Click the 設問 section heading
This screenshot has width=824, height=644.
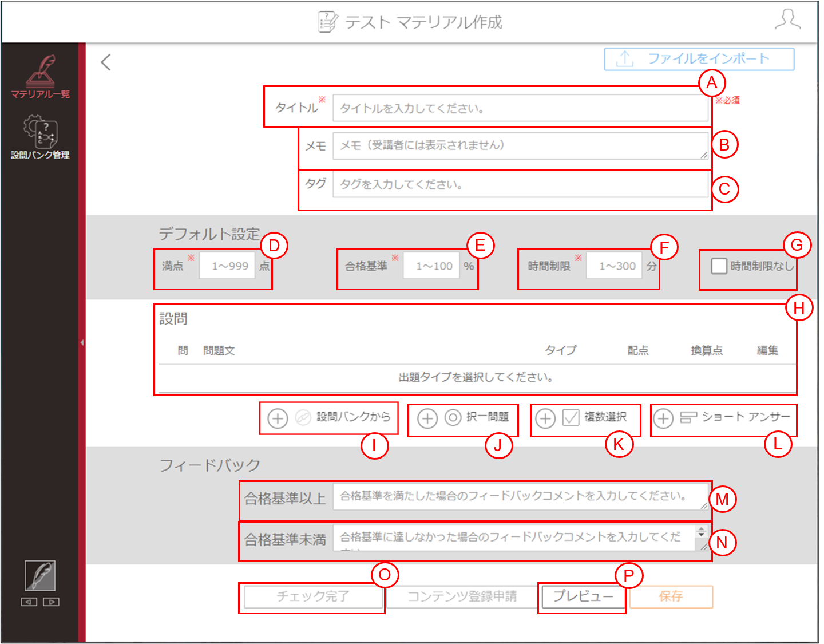[x=173, y=319]
